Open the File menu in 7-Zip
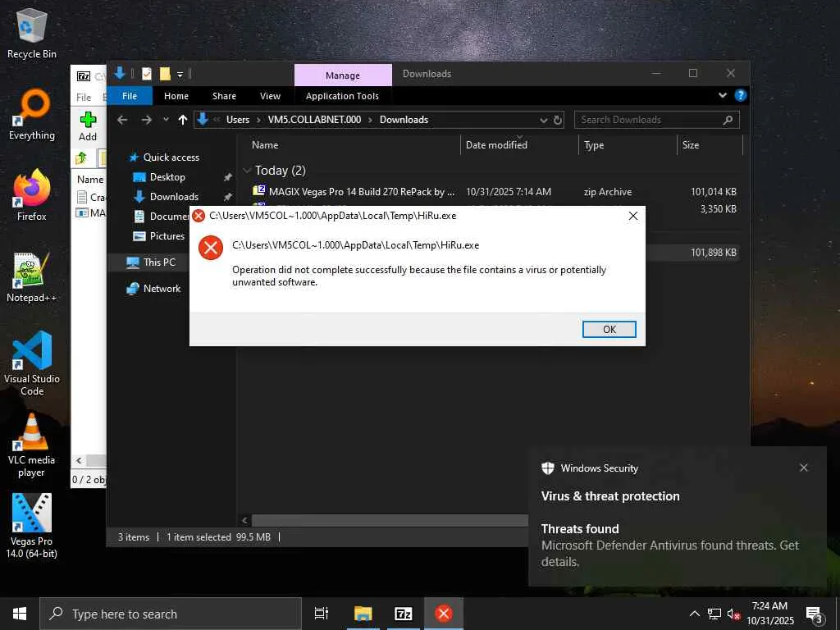This screenshot has width=840, height=630. pyautogui.click(x=84, y=97)
